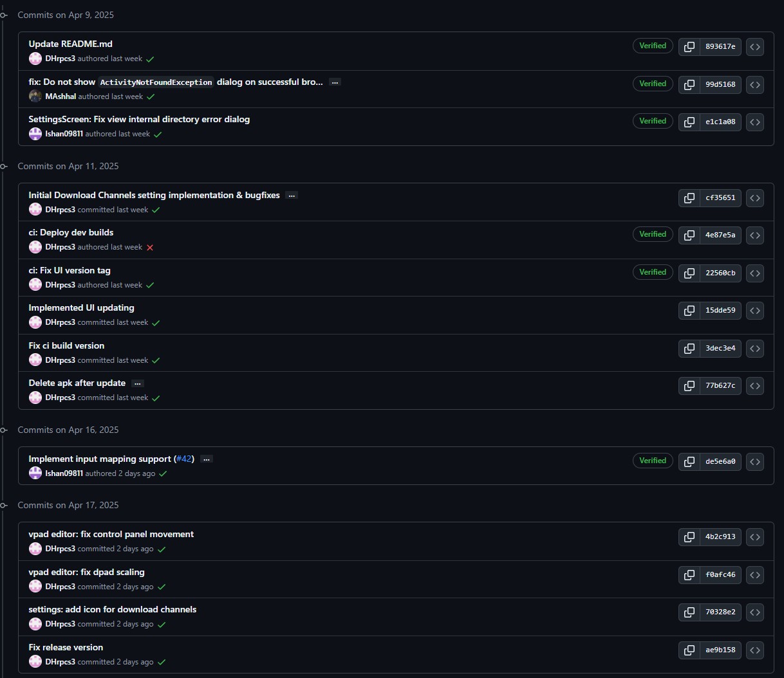Open pull request #42 link
The image size is (784, 678).
[184, 459]
